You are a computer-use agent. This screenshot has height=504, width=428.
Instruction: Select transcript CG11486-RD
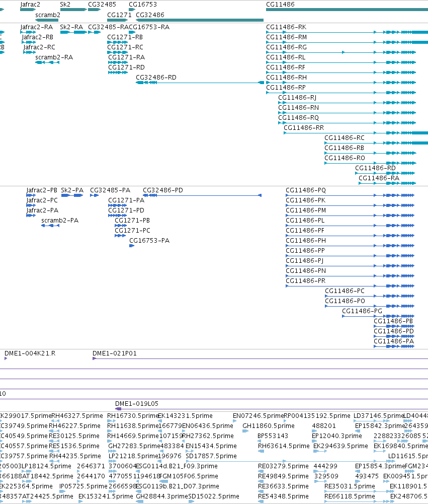[386, 173]
